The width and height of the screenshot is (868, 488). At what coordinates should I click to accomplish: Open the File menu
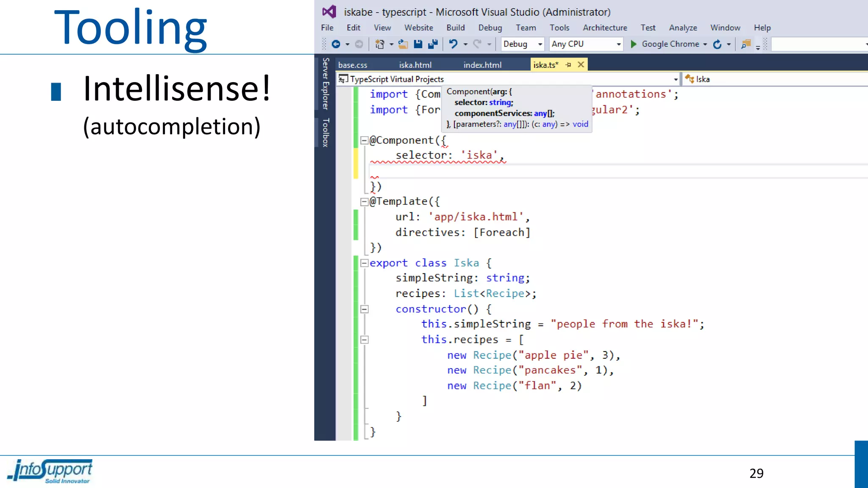coord(327,28)
